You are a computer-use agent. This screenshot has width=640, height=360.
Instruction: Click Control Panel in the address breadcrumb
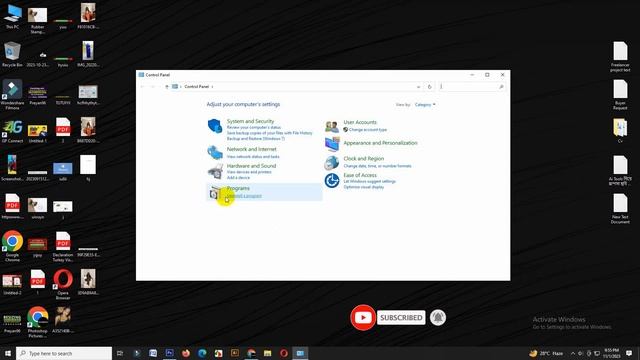(196, 87)
